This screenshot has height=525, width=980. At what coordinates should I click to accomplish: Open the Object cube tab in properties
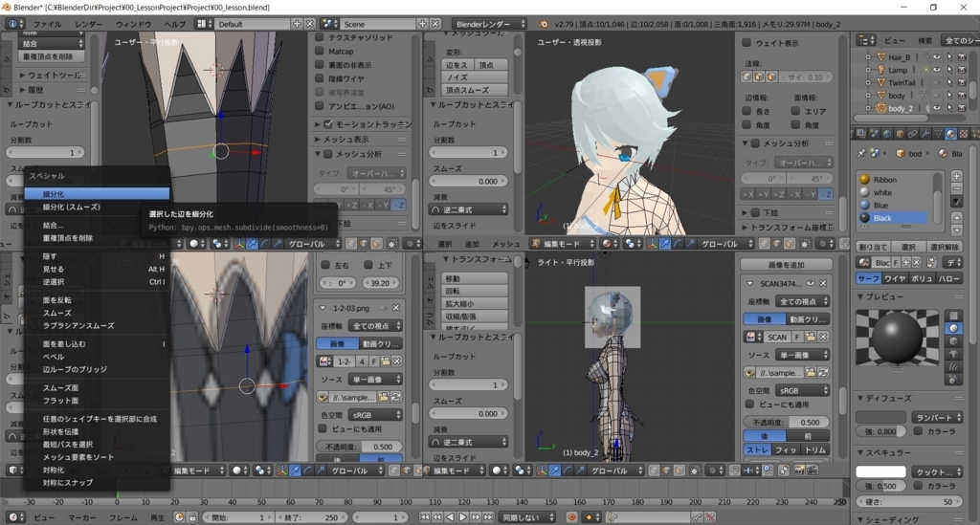(900, 134)
